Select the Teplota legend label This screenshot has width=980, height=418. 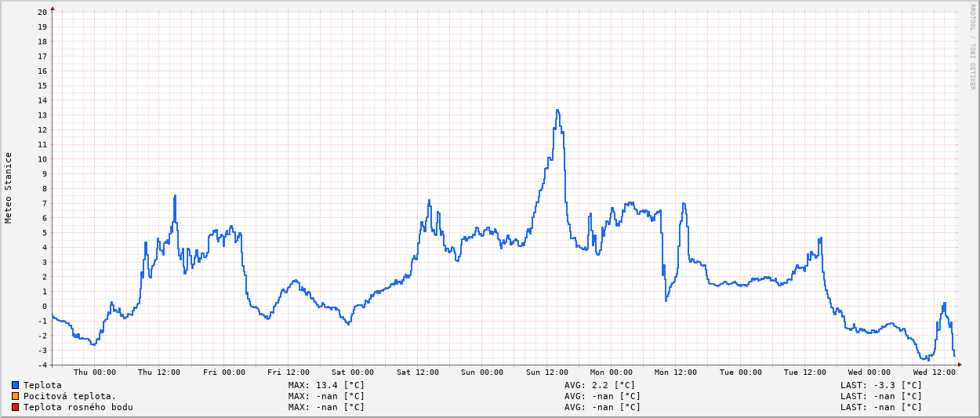click(x=42, y=385)
